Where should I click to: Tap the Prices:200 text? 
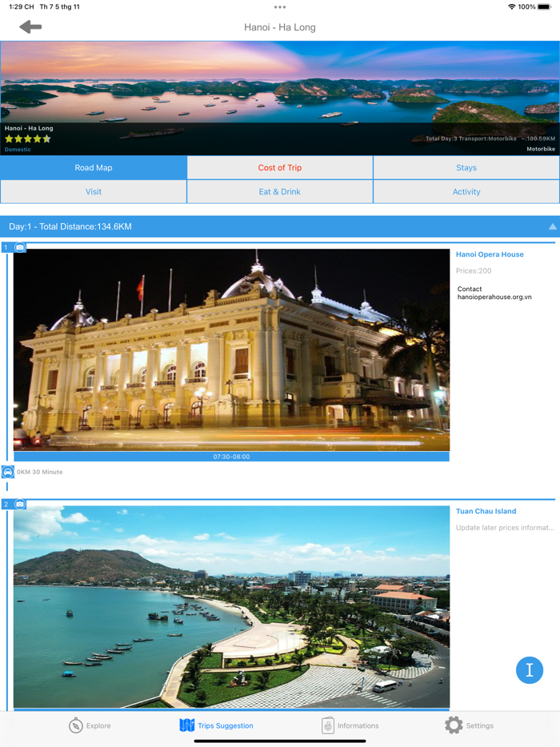pyautogui.click(x=474, y=270)
